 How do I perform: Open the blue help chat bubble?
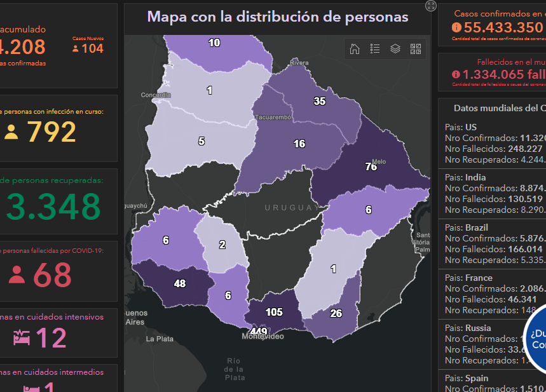click(536, 339)
